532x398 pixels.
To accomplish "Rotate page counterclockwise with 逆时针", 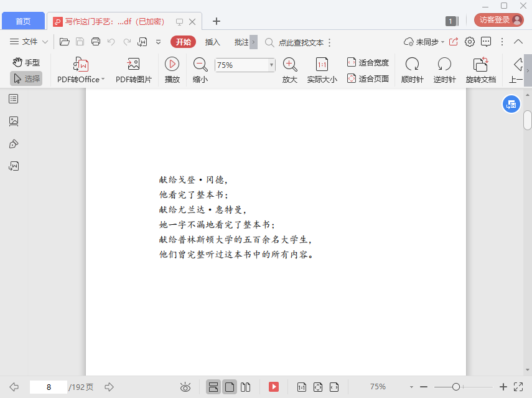I will click(x=444, y=65).
